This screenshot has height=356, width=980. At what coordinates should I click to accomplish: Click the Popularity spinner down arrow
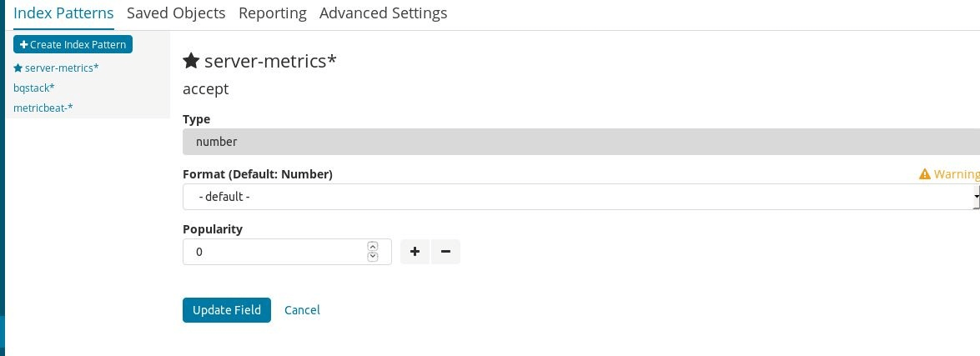(373, 257)
